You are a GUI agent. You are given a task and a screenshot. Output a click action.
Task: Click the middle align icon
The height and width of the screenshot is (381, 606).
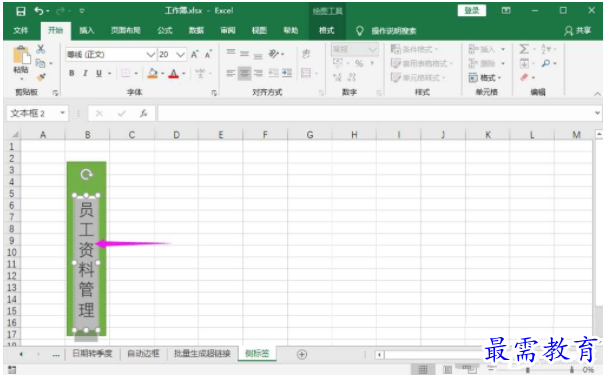244,54
